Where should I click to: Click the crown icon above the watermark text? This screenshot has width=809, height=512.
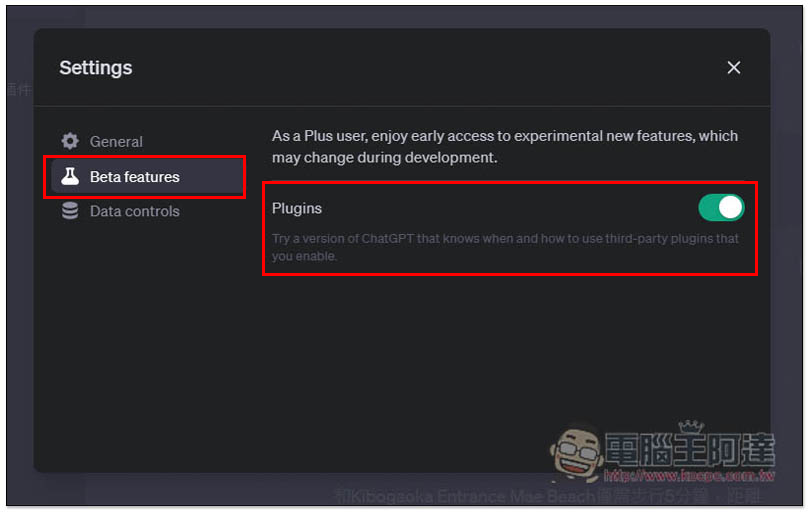(691, 426)
